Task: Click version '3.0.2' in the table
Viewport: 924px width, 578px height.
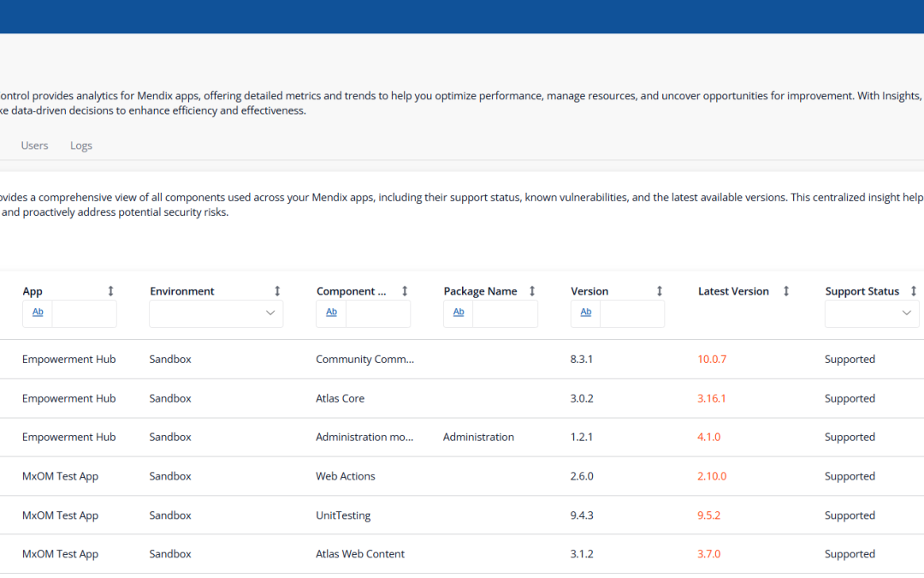Action: tap(582, 399)
